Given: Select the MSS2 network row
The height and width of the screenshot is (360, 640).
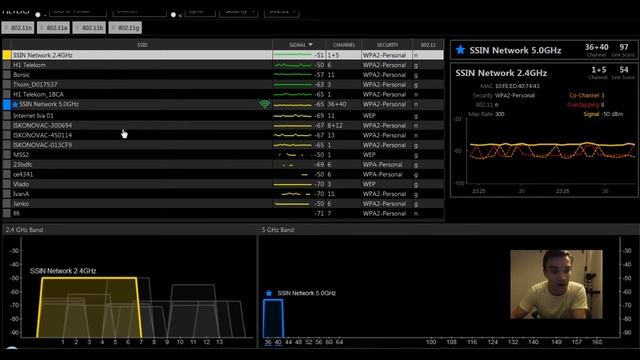Looking at the screenshot, I should click(223, 155).
